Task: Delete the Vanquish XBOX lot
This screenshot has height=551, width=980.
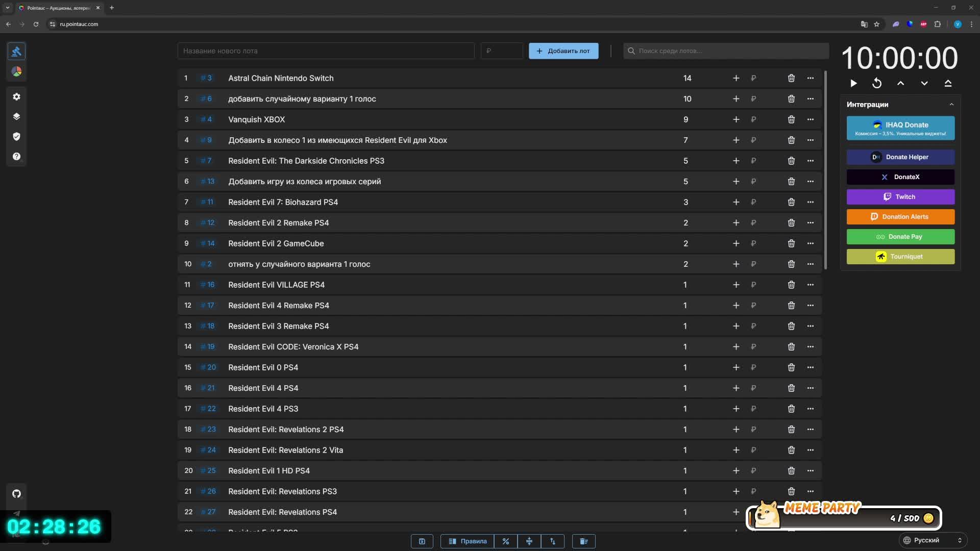Action: point(791,119)
